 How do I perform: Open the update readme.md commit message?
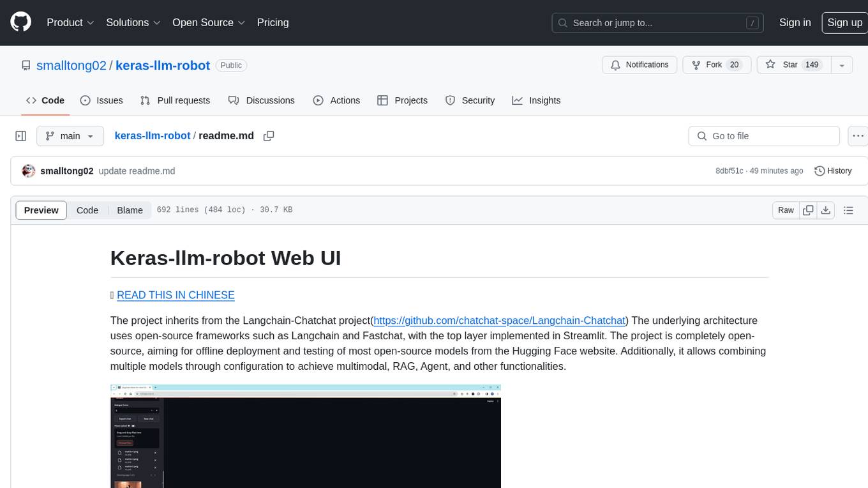(x=137, y=171)
